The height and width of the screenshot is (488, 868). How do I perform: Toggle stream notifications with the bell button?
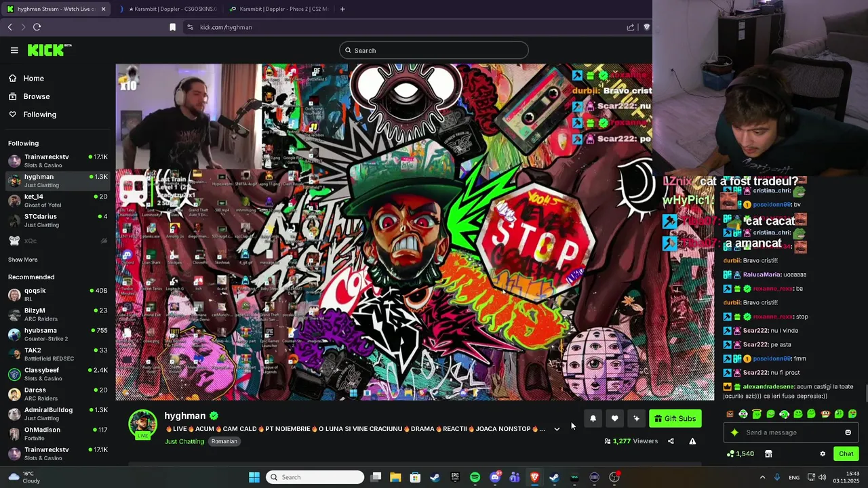[x=593, y=419]
